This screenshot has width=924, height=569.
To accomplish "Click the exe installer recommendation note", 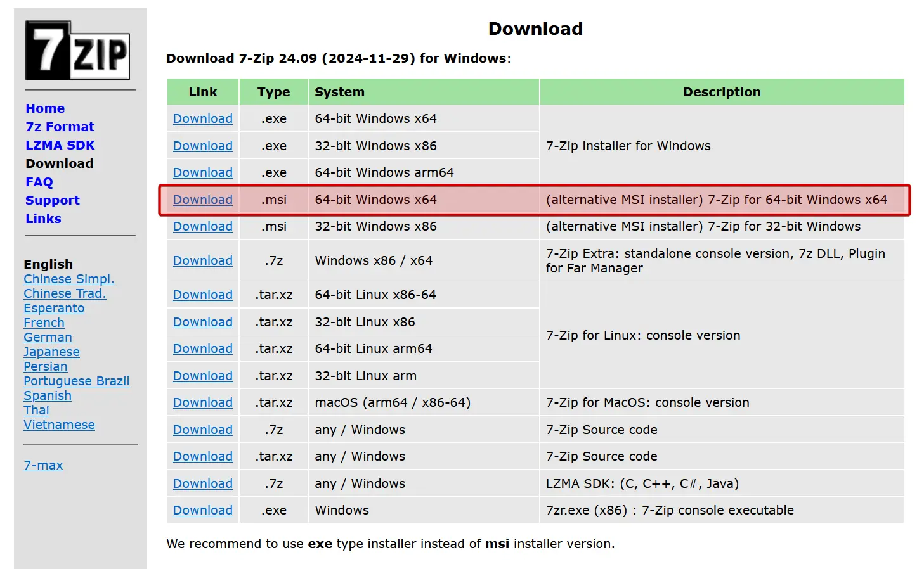I will click(391, 544).
